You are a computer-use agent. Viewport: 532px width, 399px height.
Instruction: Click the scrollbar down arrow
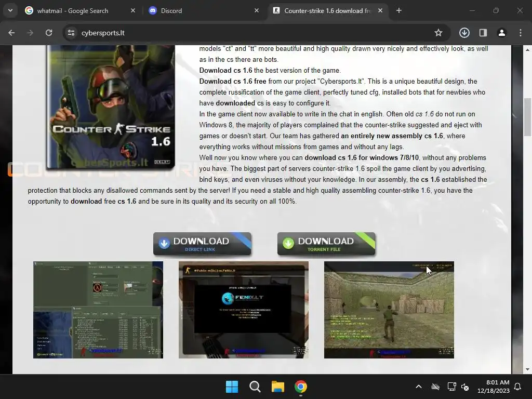(x=527, y=369)
